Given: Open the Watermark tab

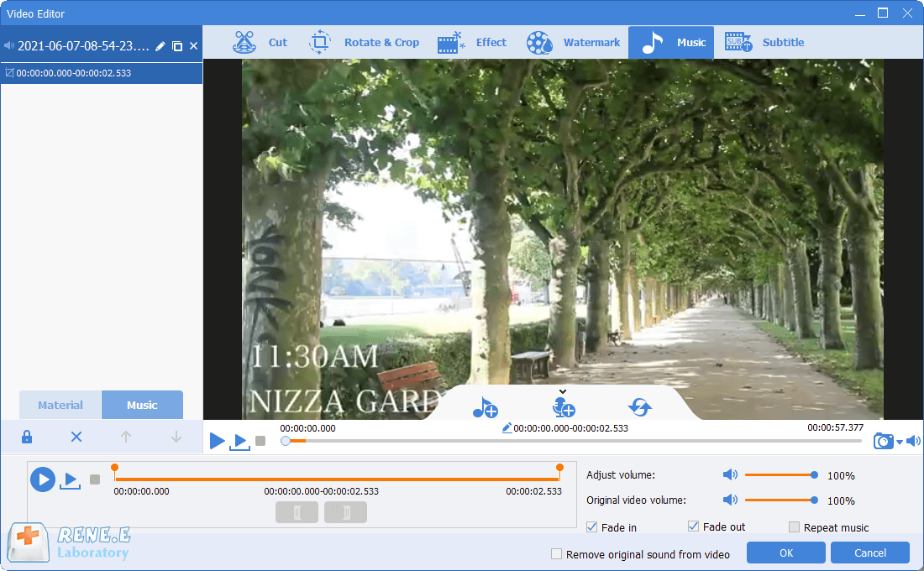Looking at the screenshot, I should point(574,43).
